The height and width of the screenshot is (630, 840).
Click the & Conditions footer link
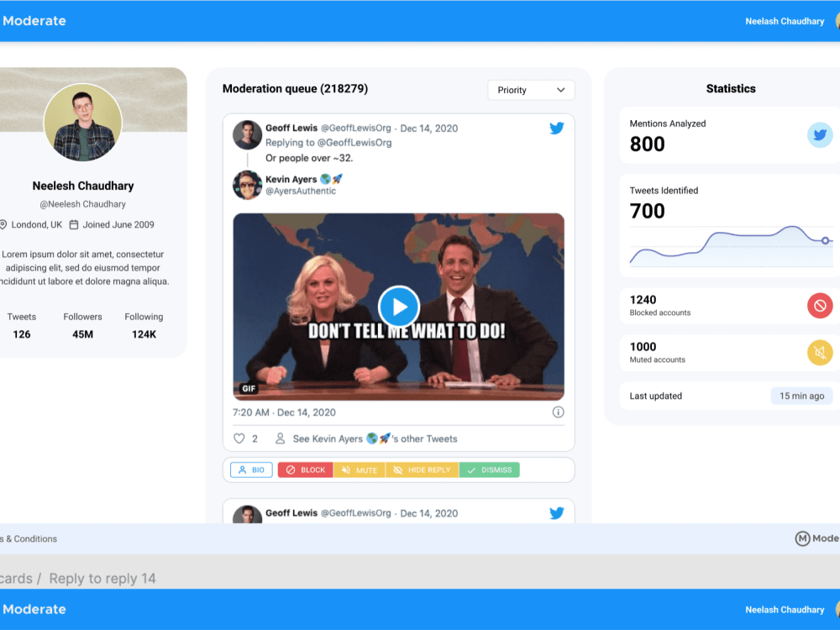click(29, 539)
